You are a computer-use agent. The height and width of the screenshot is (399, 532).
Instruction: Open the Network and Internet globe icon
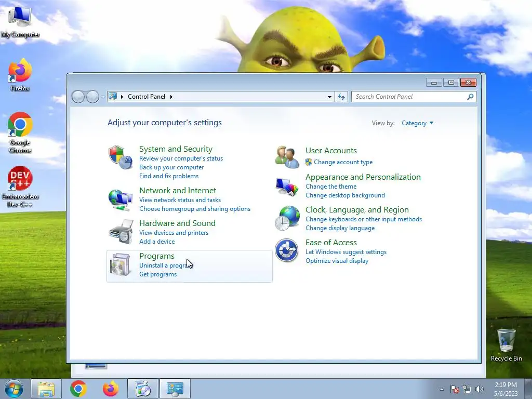121,200
